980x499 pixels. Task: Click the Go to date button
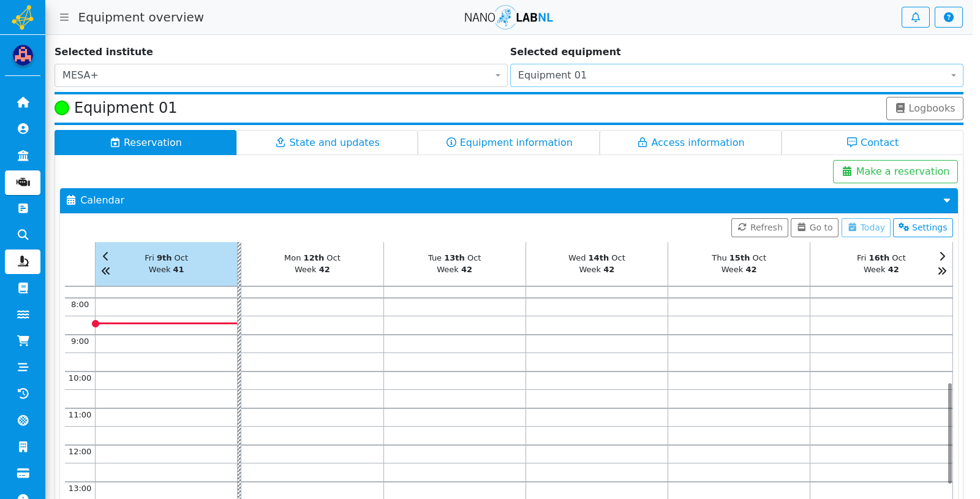click(x=814, y=227)
